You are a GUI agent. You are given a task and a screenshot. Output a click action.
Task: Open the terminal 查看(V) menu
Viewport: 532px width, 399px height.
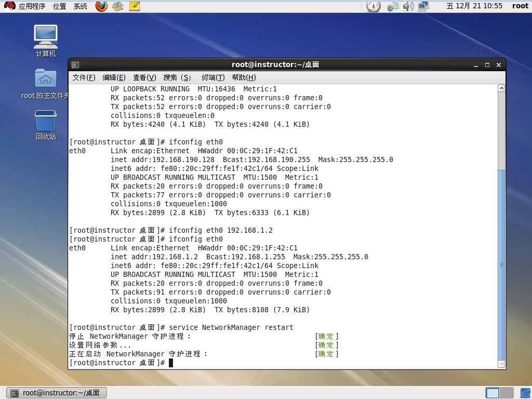[x=144, y=78]
